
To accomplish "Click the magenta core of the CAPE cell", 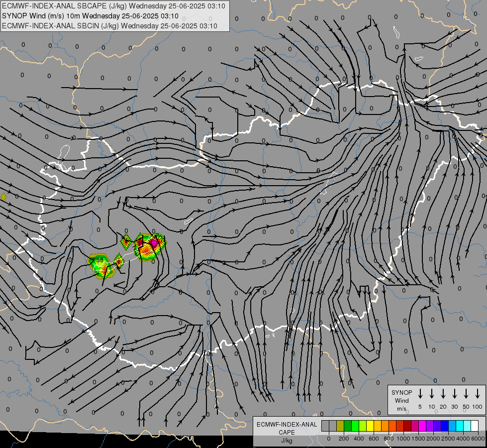I will 154,242.
